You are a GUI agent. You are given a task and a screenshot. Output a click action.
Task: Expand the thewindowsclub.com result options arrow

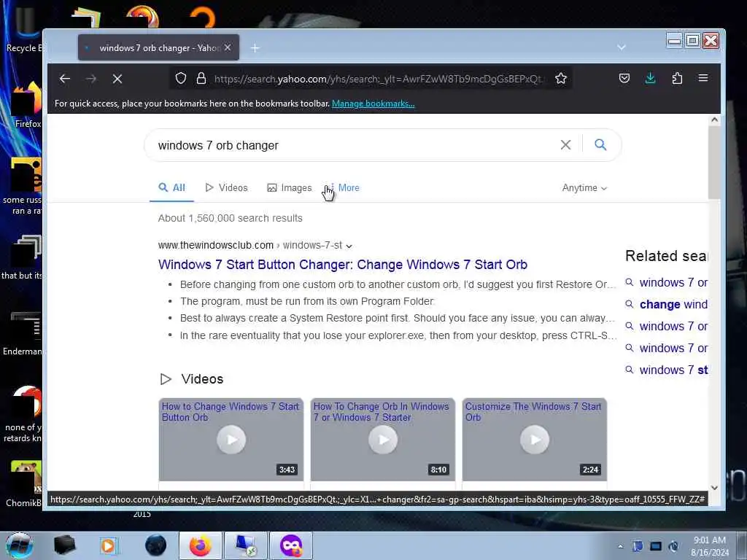349,246
